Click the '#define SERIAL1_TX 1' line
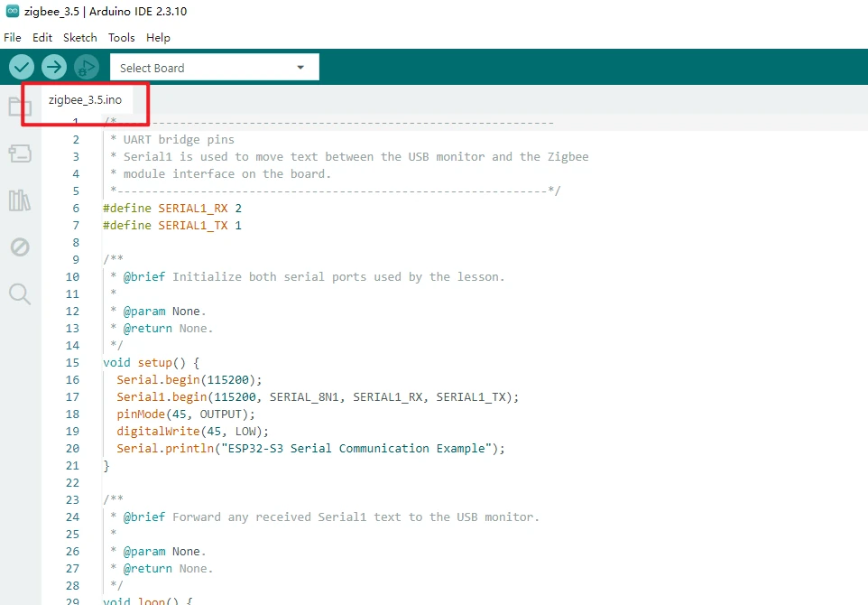 pyautogui.click(x=172, y=226)
